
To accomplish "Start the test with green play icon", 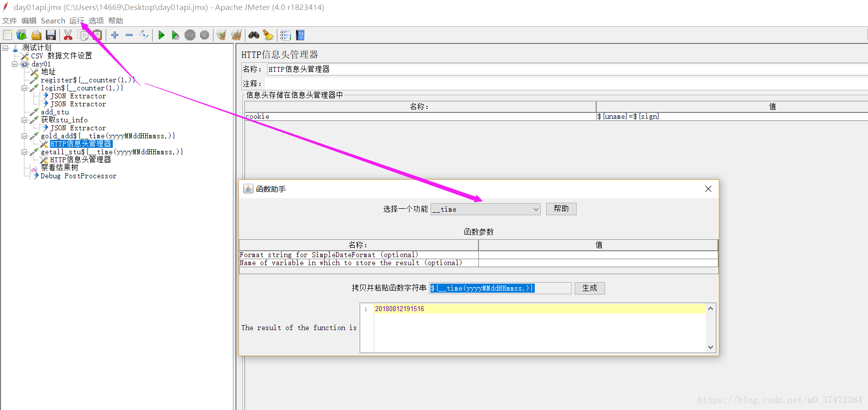I will tap(161, 35).
